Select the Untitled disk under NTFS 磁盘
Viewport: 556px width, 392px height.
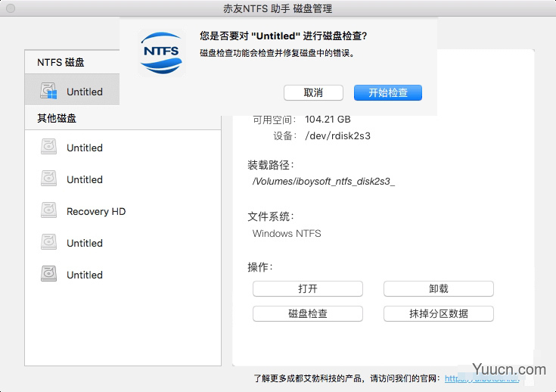pyautogui.click(x=73, y=89)
